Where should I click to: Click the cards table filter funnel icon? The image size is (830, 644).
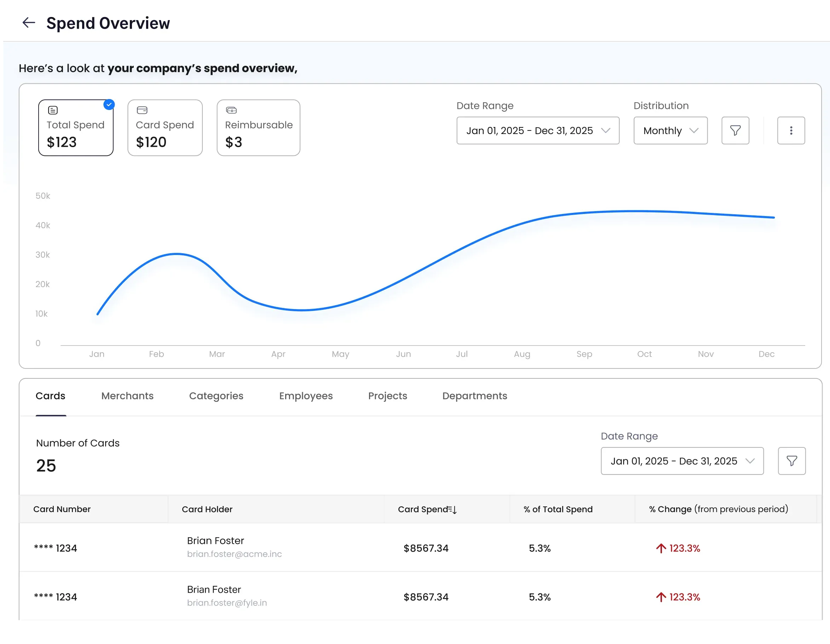[792, 461]
